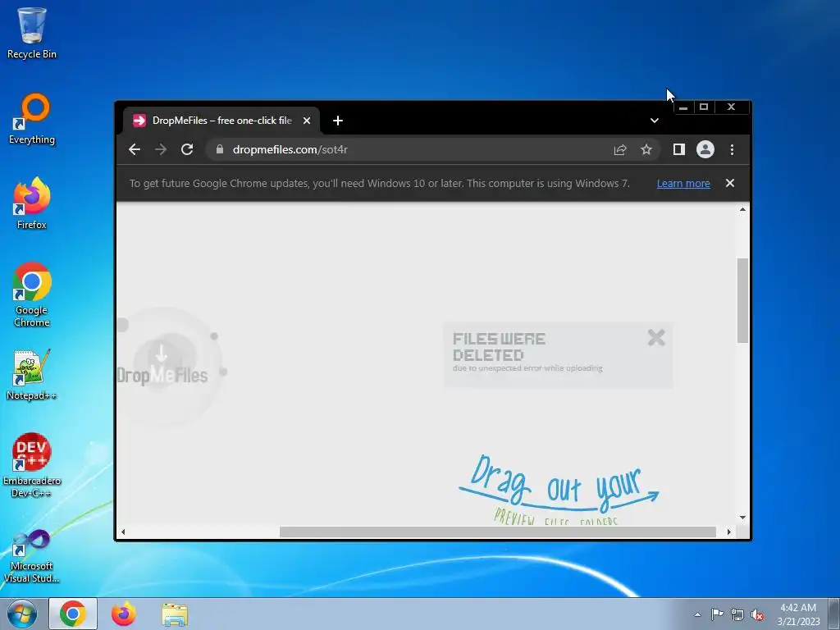Go back with Chrome's back arrow
Screen dimensions: 840x630
135,149
